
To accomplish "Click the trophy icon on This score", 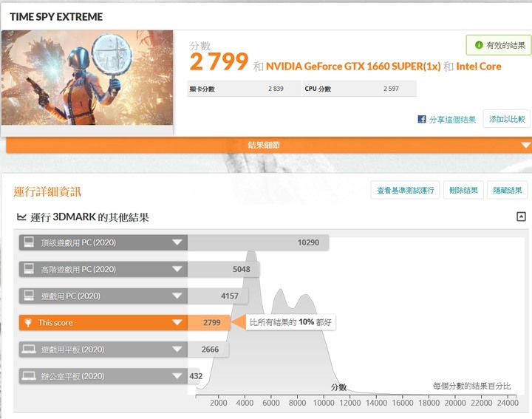I will (x=28, y=322).
